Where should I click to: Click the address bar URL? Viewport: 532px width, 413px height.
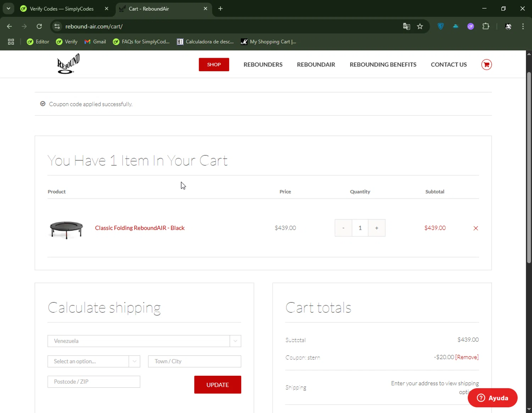pos(94,27)
